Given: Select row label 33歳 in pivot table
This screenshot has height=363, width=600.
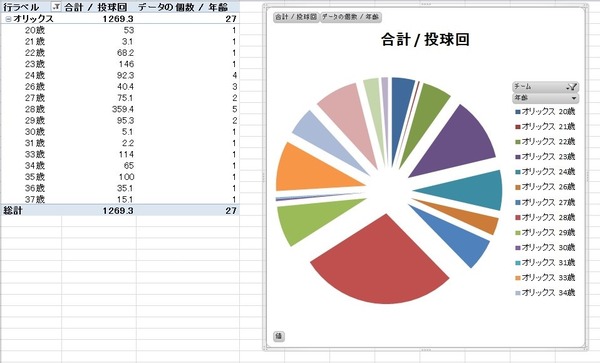Looking at the screenshot, I should (x=35, y=154).
